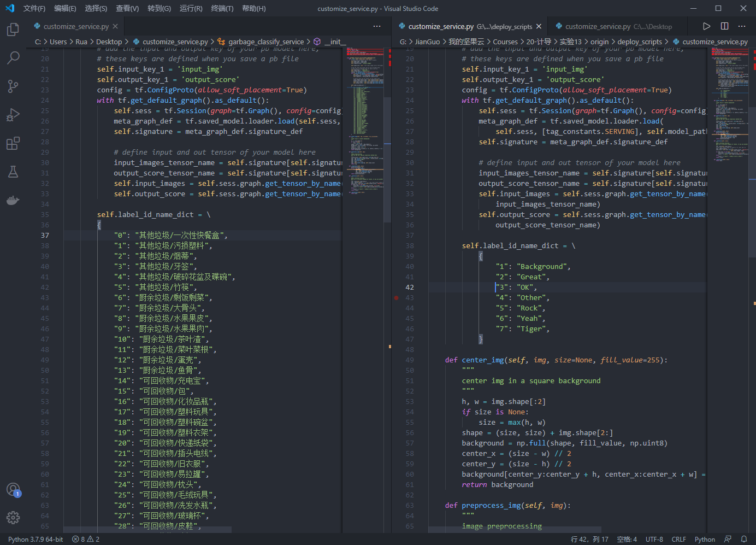
Task: Open the 选择(S) menu
Action: 96,8
